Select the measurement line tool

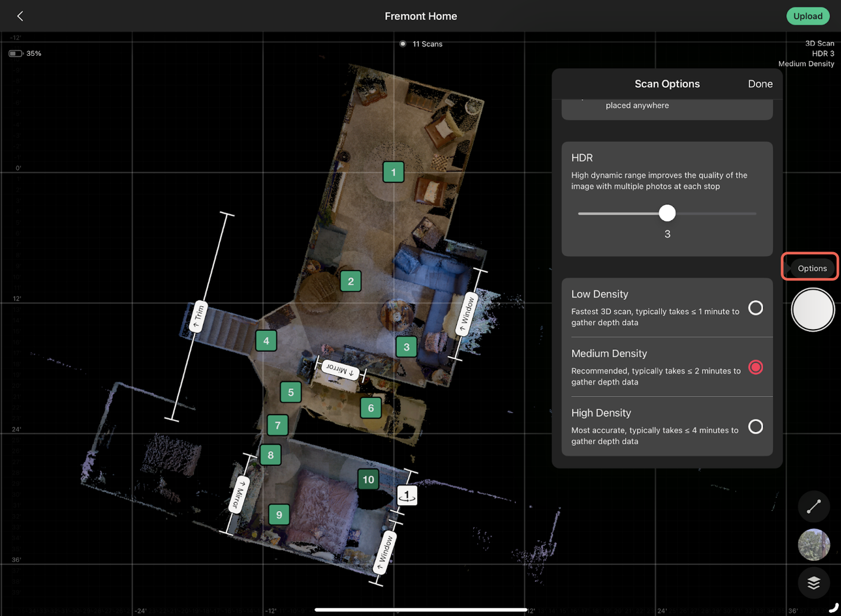tap(813, 506)
